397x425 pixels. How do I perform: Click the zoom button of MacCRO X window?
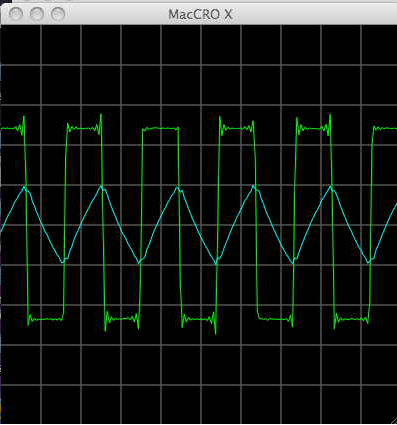click(58, 14)
